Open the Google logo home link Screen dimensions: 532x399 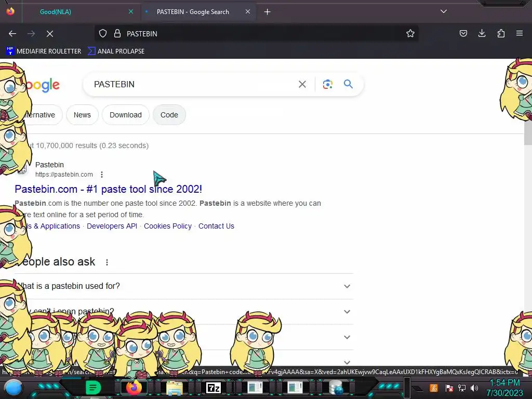[43, 85]
